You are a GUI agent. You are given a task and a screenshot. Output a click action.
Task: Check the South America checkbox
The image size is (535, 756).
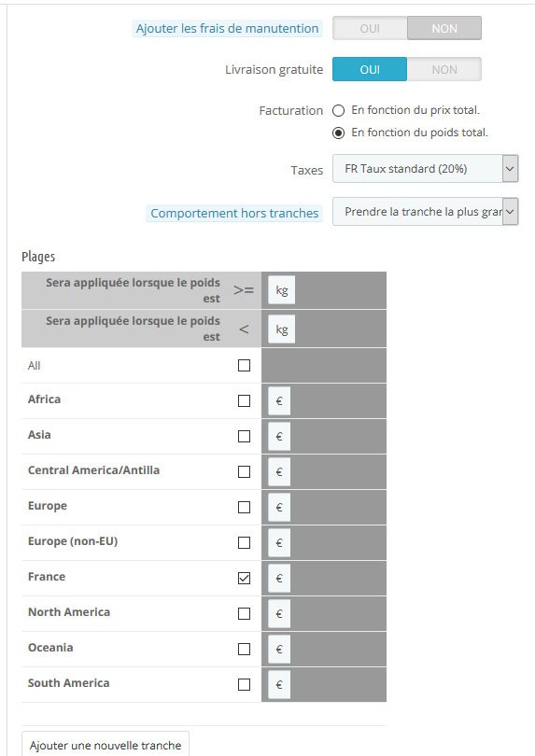click(244, 684)
